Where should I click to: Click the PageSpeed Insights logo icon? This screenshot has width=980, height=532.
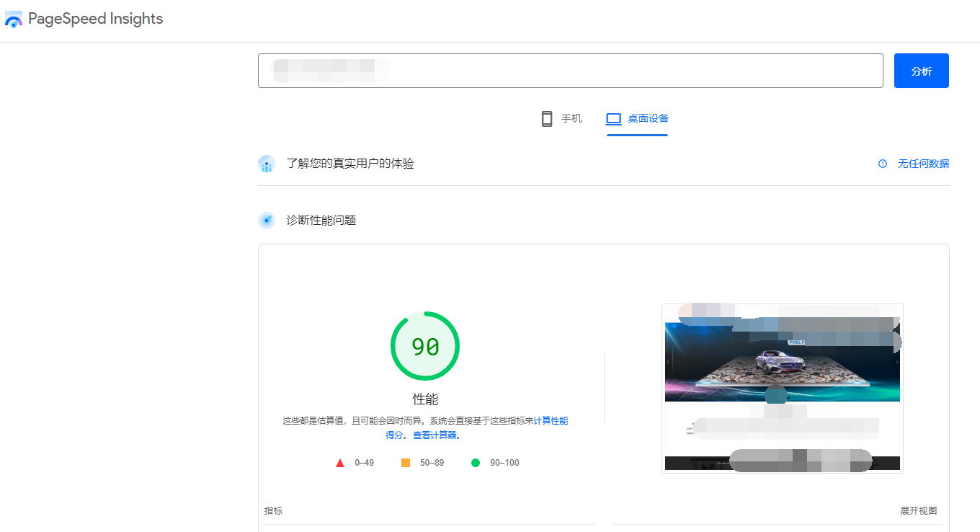pyautogui.click(x=14, y=19)
